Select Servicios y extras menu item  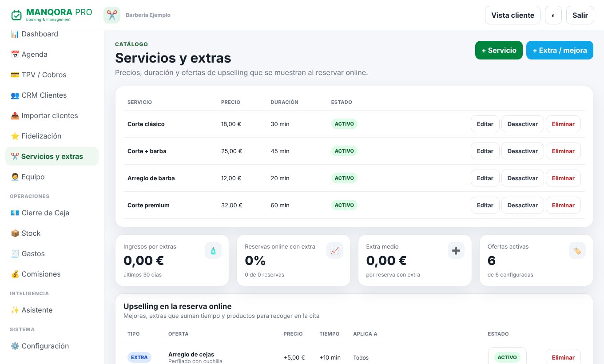(x=52, y=156)
